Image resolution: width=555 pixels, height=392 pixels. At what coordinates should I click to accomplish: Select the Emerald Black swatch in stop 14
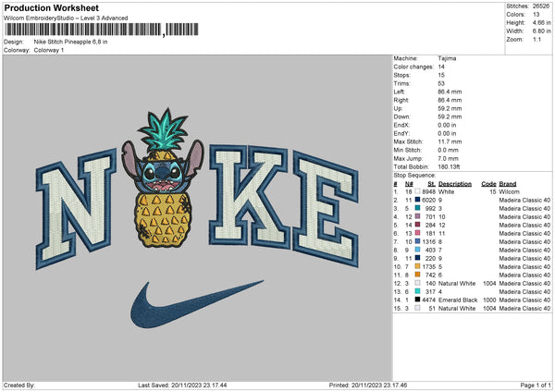coord(418,300)
